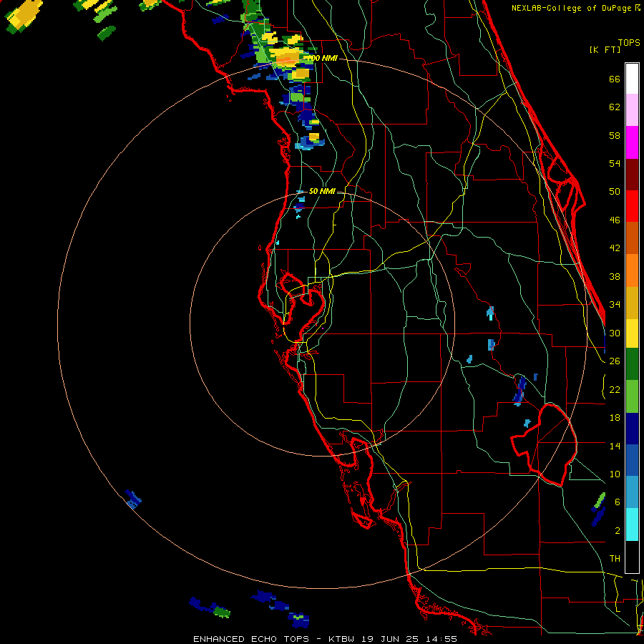Image resolution: width=644 pixels, height=644 pixels.
Task: Click the "19 JUN 25" date text
Action: pyautogui.click(x=390, y=639)
